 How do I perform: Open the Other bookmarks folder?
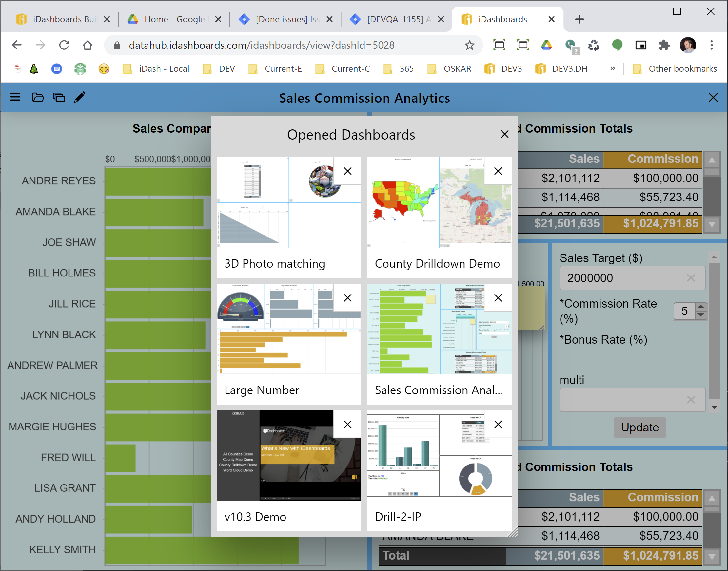(x=675, y=69)
